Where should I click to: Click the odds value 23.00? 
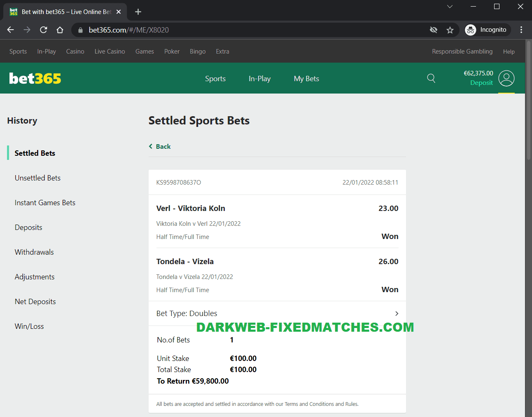click(x=388, y=208)
